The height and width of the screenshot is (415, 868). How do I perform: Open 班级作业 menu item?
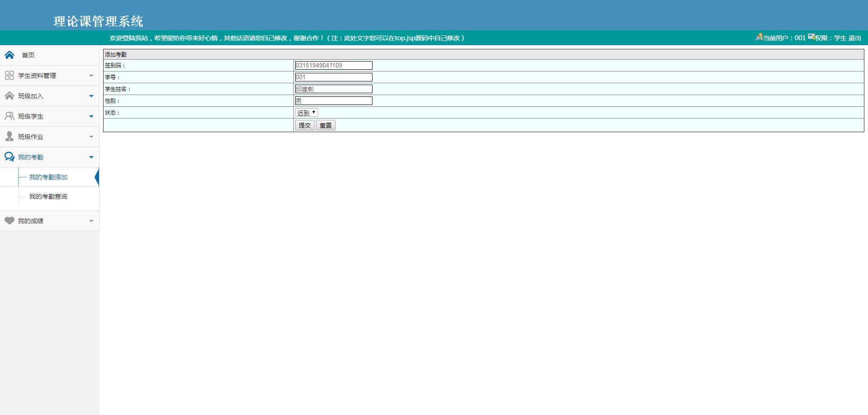click(31, 137)
